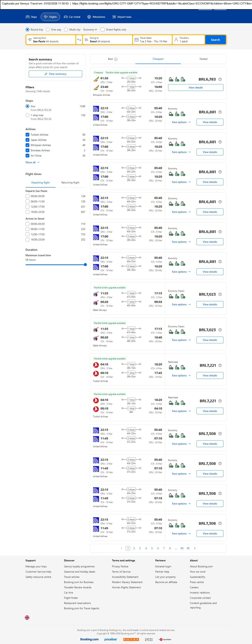Click the Attractions icon in the top navigation

[x=89, y=17]
